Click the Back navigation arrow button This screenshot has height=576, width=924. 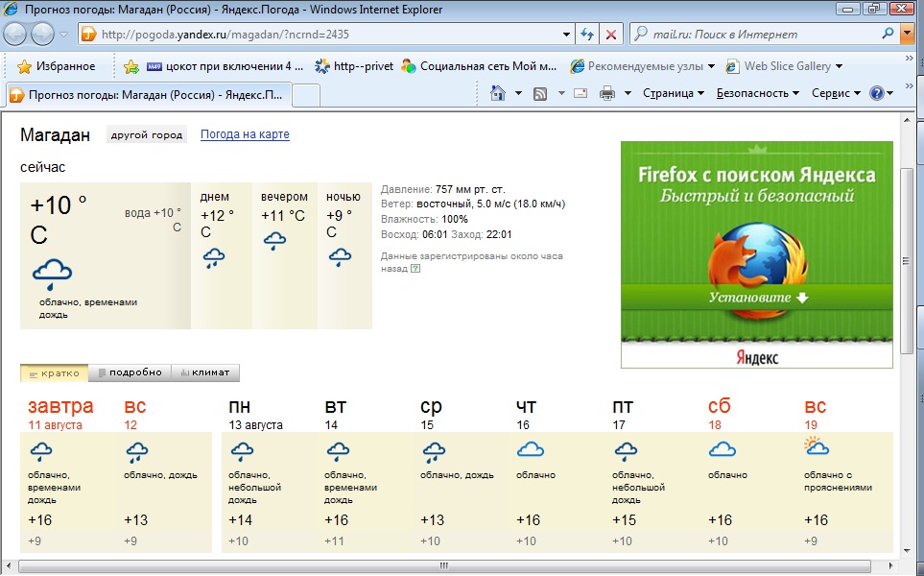coord(16,35)
